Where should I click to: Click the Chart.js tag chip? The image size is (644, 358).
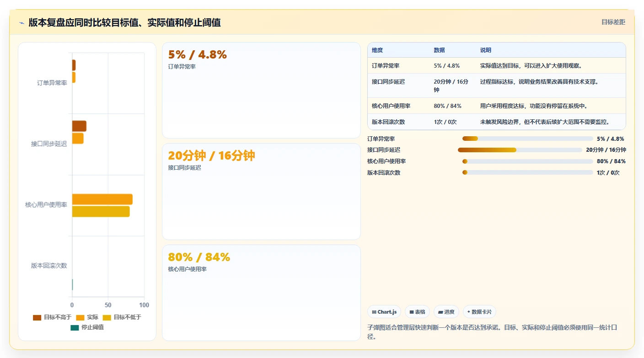384,312
